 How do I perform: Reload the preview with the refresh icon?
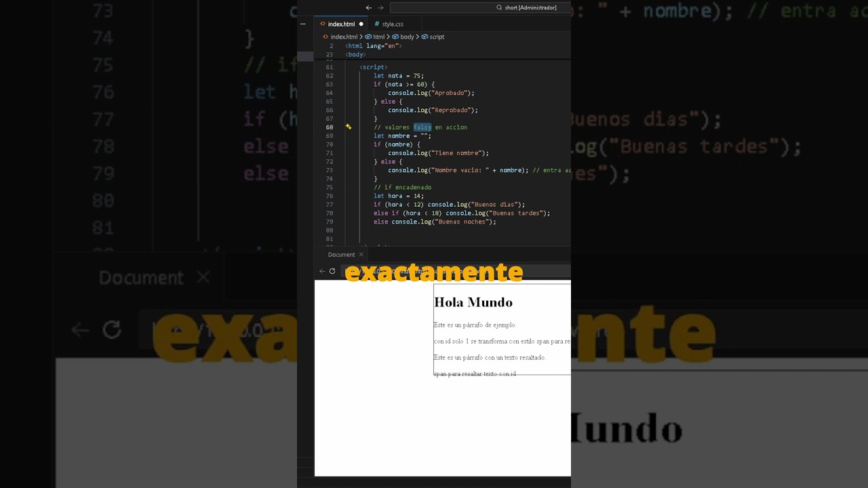(332, 271)
